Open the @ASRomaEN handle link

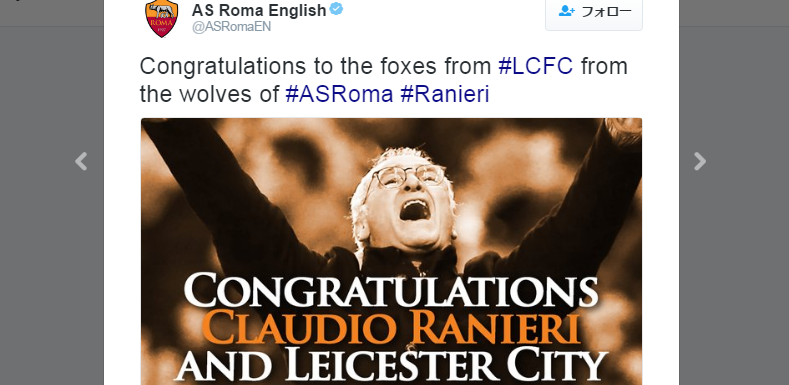pyautogui.click(x=231, y=27)
